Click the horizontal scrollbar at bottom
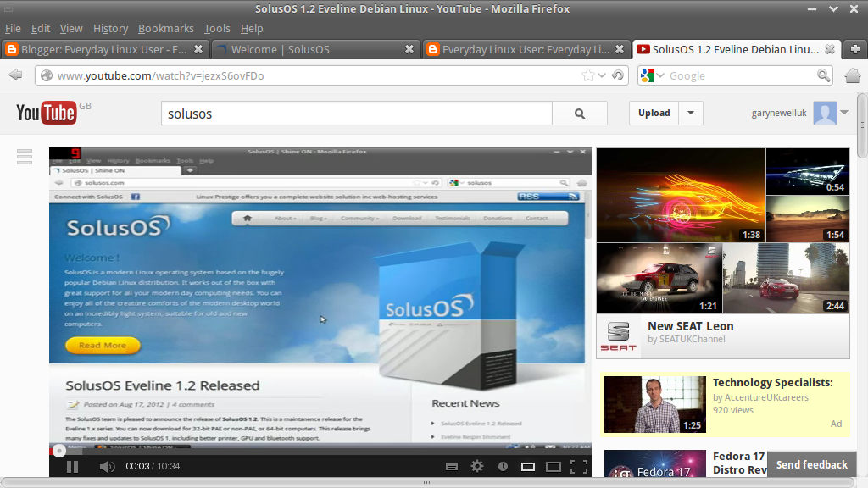This screenshot has width=868, height=488. coord(427,482)
